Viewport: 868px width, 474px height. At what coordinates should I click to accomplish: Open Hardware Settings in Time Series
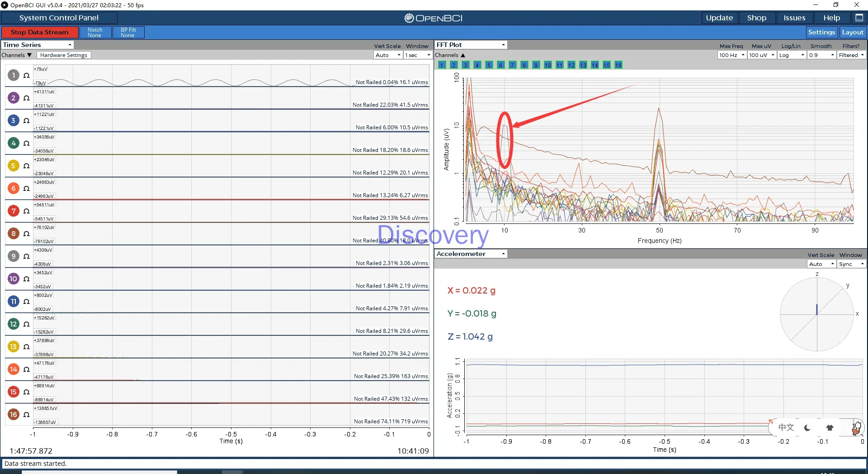click(x=64, y=55)
